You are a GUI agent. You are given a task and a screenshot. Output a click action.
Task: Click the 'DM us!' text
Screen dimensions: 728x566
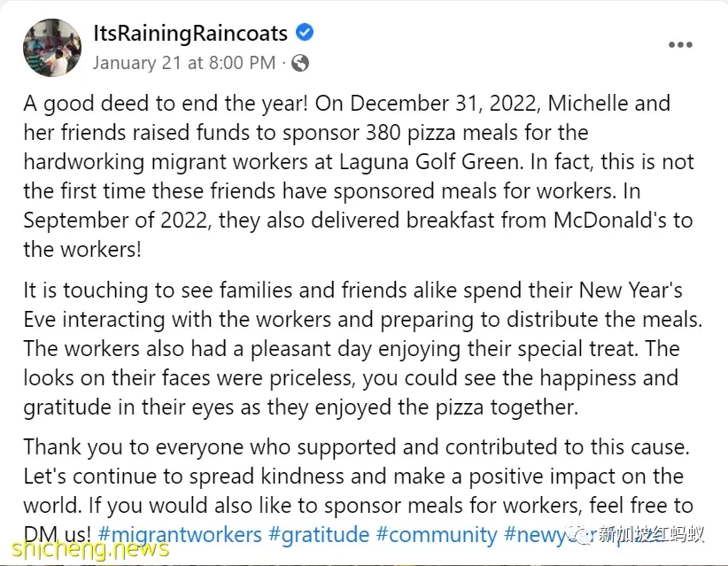coord(58,535)
